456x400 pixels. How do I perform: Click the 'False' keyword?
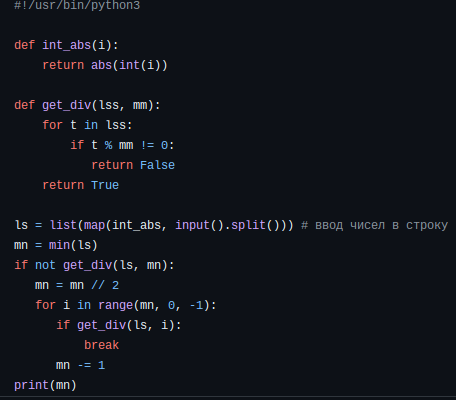pyautogui.click(x=157, y=165)
